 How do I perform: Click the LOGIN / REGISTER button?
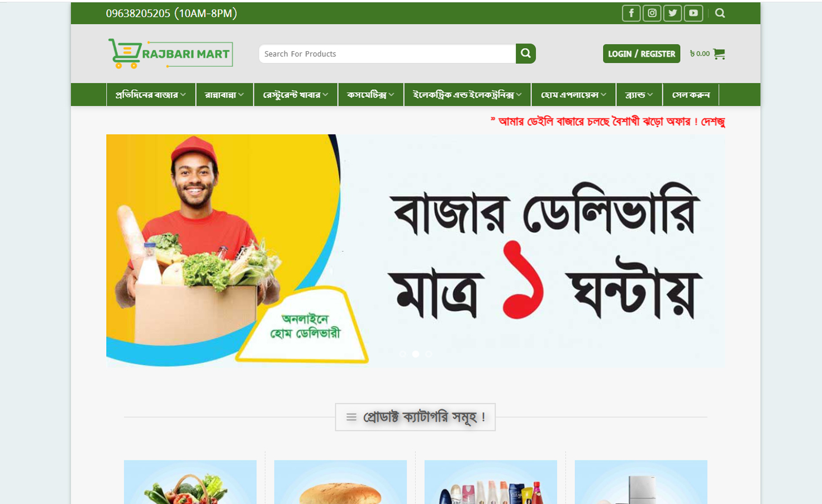(x=642, y=54)
